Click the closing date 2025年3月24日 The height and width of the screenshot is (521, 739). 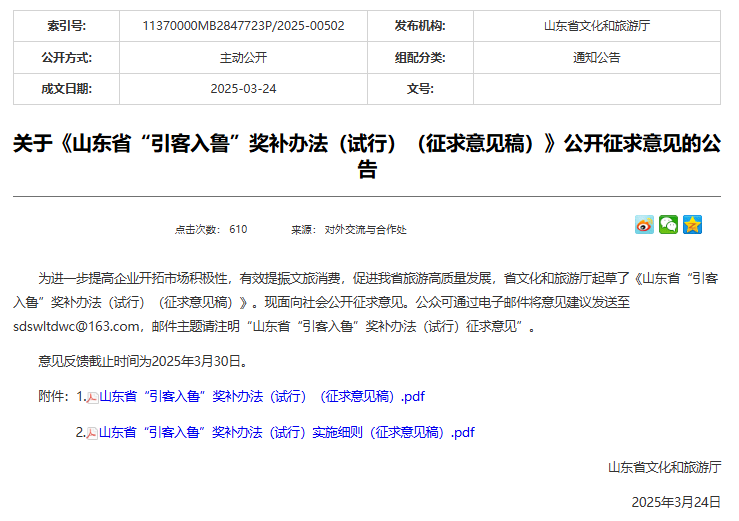[676, 502]
